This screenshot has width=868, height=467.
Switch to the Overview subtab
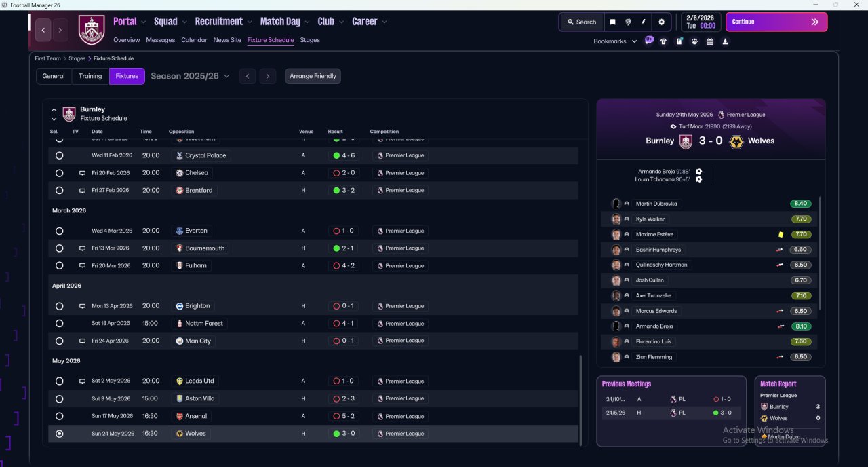pyautogui.click(x=127, y=40)
